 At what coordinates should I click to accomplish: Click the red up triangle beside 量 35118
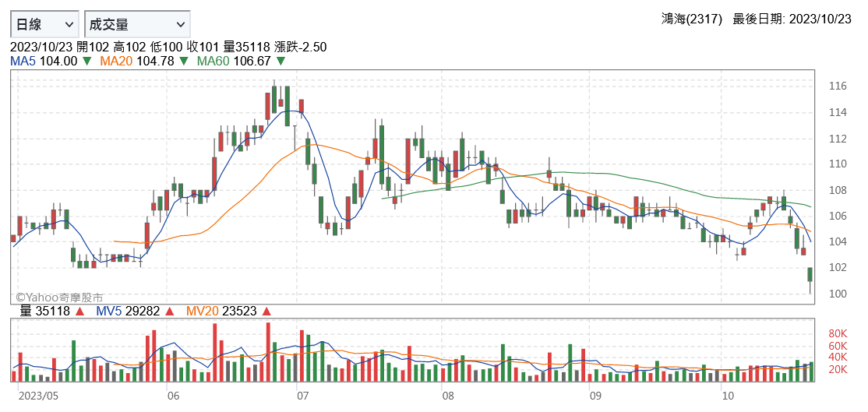click(79, 312)
